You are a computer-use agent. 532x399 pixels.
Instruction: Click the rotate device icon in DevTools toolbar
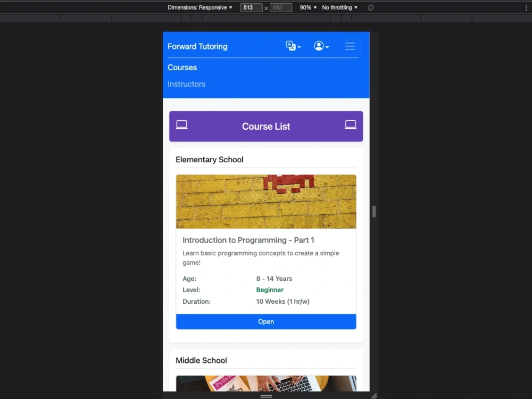[x=371, y=7]
